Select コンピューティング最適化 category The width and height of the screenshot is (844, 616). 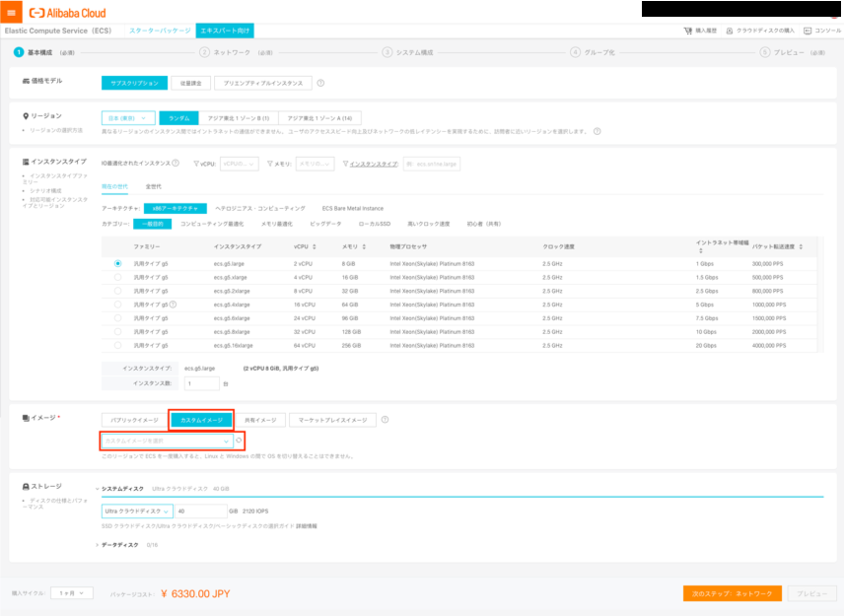pos(212,224)
